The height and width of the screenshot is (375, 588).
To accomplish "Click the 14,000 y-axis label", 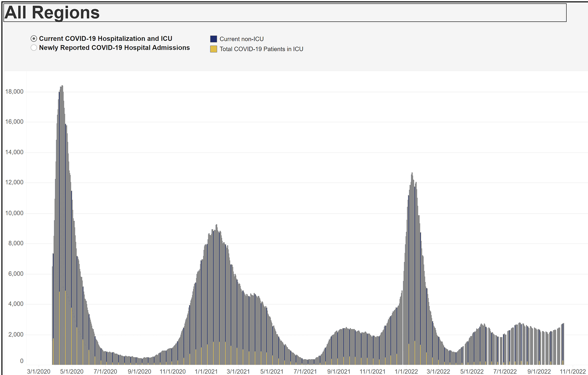I will point(15,152).
